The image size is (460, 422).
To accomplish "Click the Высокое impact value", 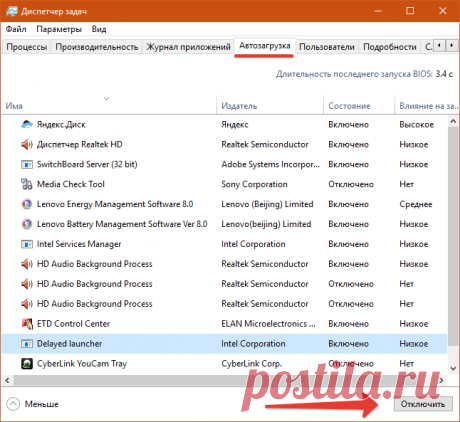I will tap(417, 125).
